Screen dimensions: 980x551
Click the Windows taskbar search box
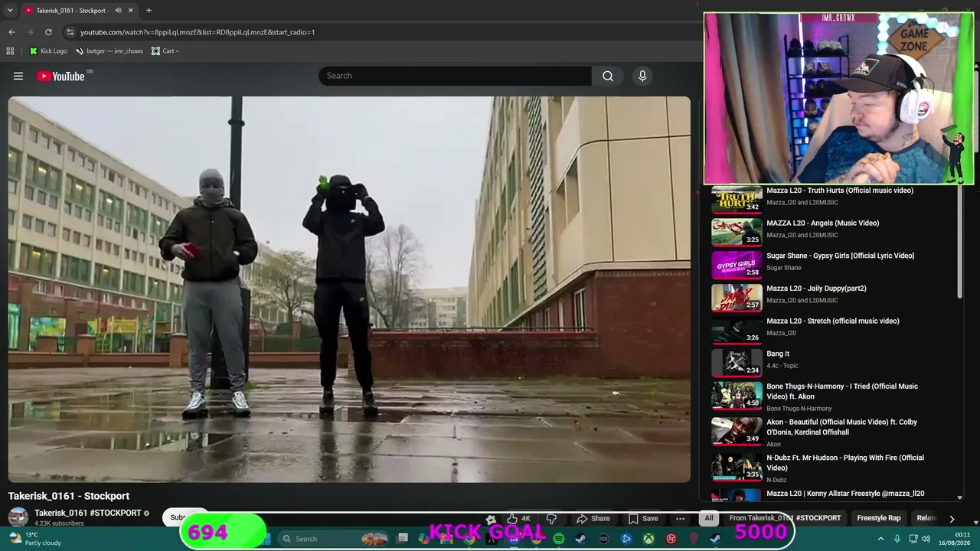tap(333, 539)
